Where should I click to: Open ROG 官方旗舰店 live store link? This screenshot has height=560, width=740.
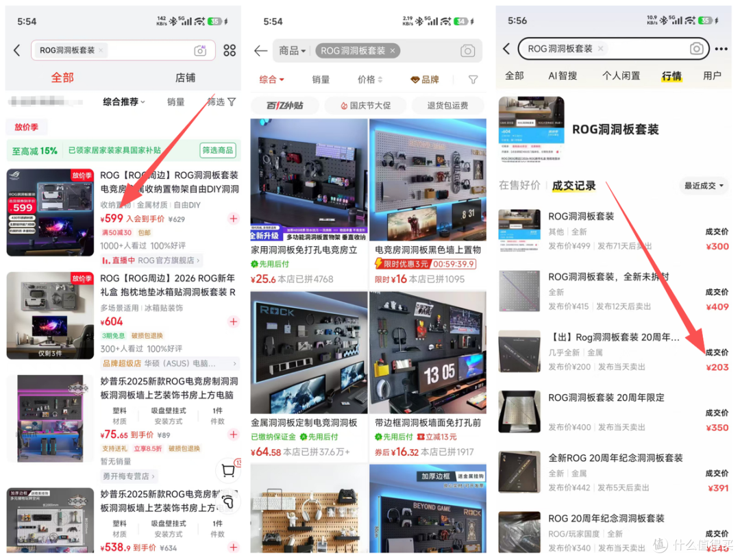tap(151, 260)
